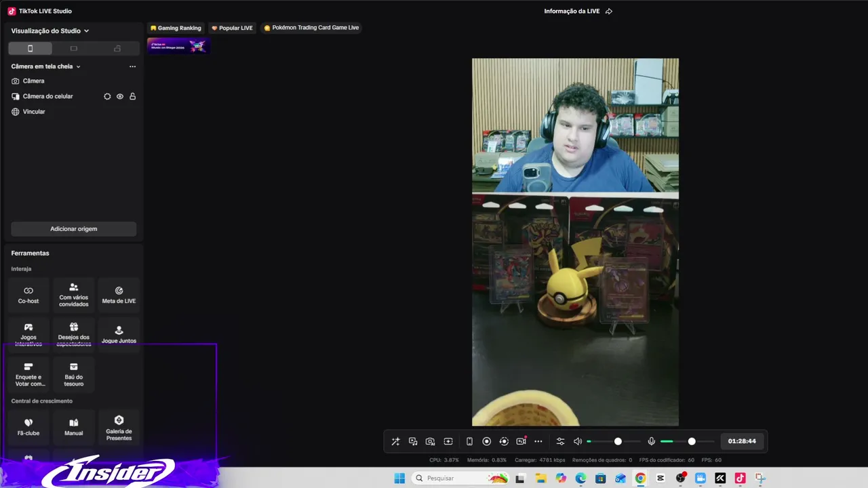Open the Snipping Tool from the taskbar
This screenshot has width=868, height=488.
click(x=760, y=479)
